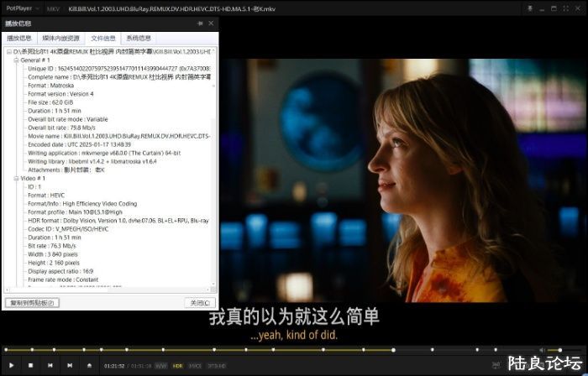Click the 关闭 button in info panel
Viewport: 588px width, 376px height.
click(x=199, y=302)
